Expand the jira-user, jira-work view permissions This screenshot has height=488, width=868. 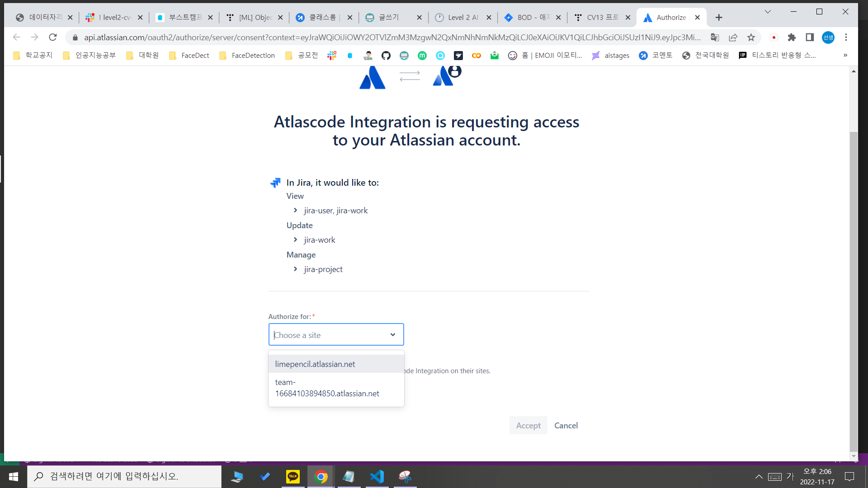(295, 211)
